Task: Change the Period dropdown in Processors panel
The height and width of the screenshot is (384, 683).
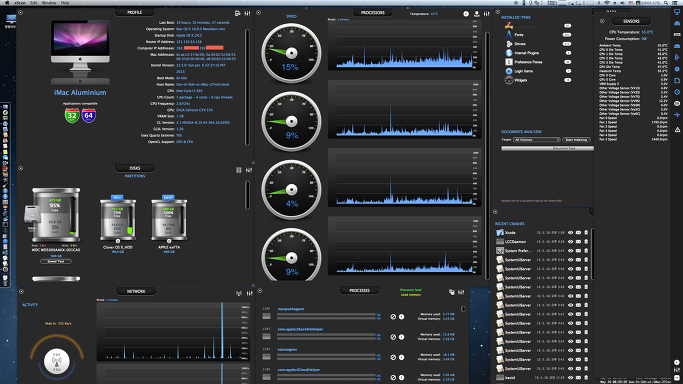Action: [x=344, y=20]
